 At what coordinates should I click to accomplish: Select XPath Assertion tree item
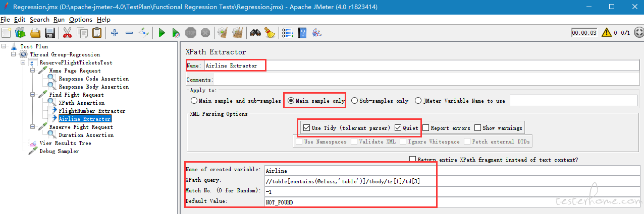coord(81,103)
